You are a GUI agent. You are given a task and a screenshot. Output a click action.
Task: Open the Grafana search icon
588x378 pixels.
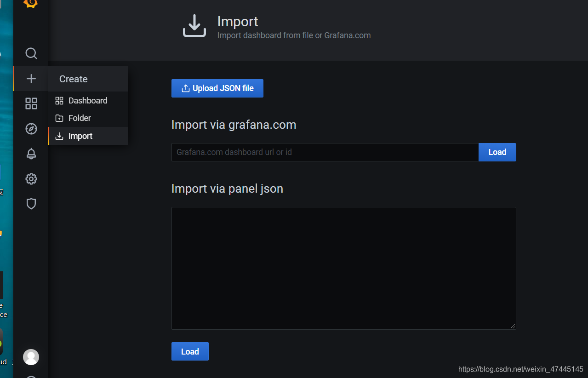tap(31, 53)
